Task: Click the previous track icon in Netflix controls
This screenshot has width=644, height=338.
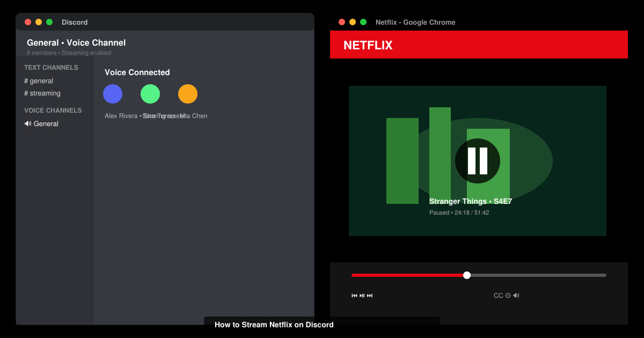Action: pos(354,296)
